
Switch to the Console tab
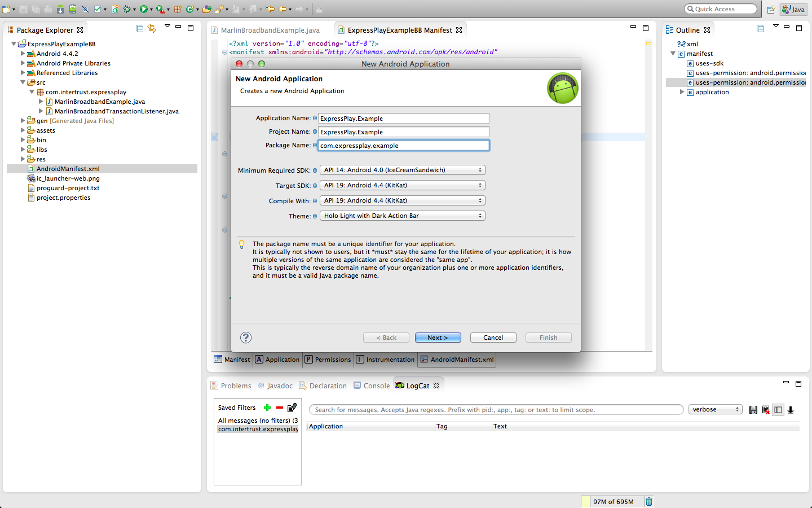pos(376,386)
